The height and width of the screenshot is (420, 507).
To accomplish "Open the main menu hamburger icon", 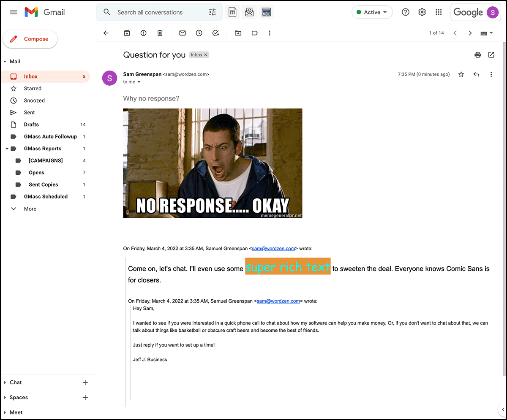I will pos(14,12).
